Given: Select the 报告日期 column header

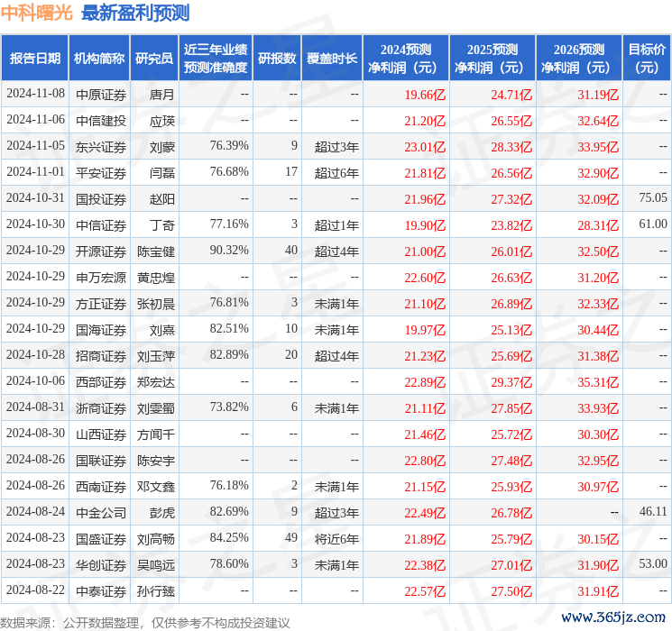Looking at the screenshot, I should pos(34,59).
